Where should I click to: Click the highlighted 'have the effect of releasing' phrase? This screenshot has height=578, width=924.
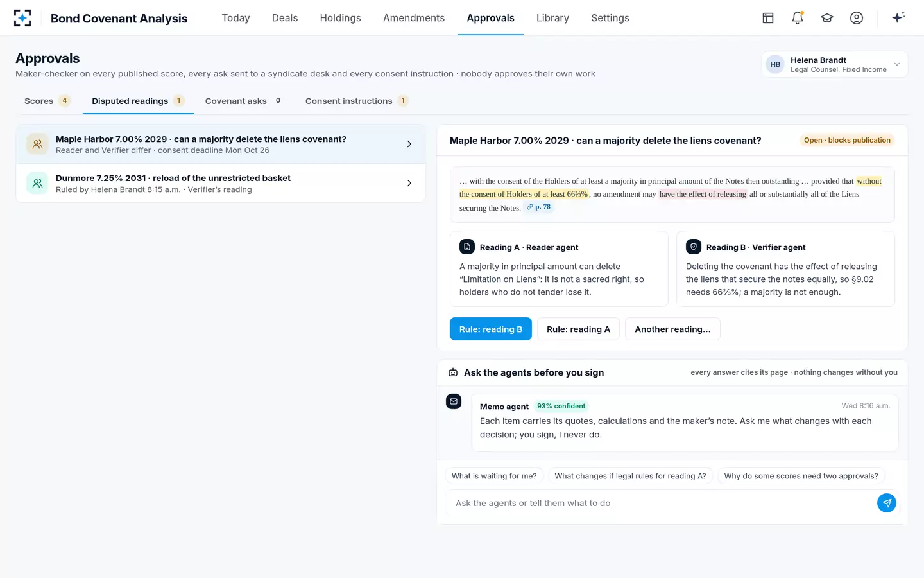(703, 194)
